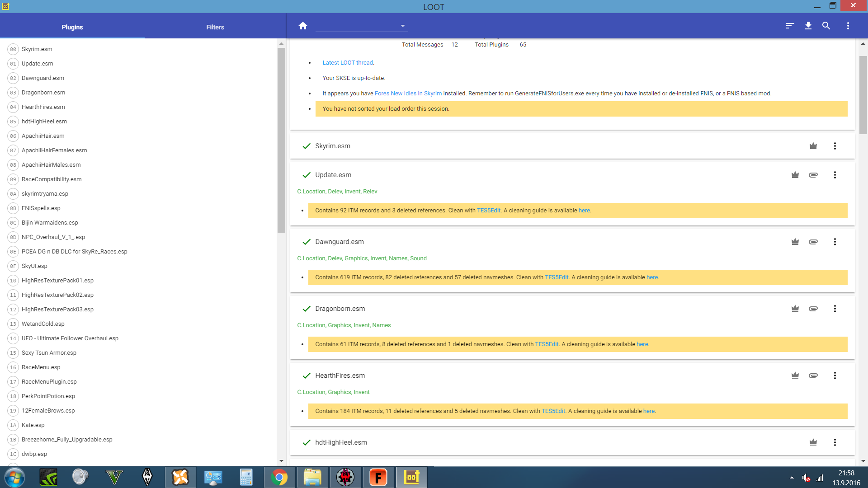Click the attached BSA icon on Dragonborn.esm card
Image resolution: width=868 pixels, height=488 pixels.
[x=813, y=309]
